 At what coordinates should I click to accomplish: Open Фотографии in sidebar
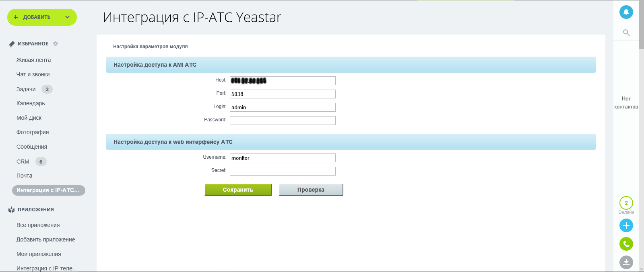point(33,132)
